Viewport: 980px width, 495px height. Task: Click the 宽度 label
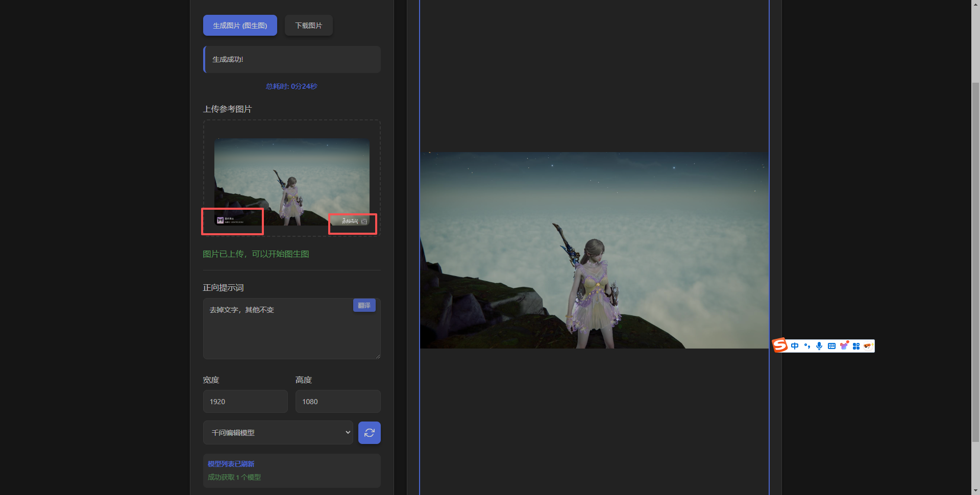(211, 380)
